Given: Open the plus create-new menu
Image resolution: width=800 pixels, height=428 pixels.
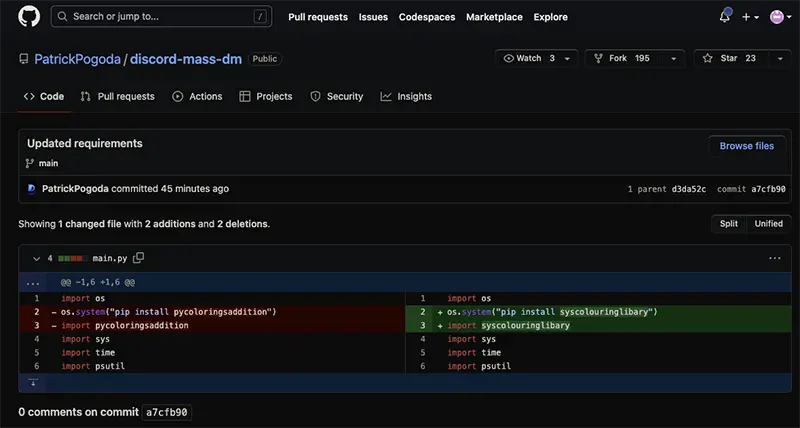Looking at the screenshot, I should click(x=751, y=17).
